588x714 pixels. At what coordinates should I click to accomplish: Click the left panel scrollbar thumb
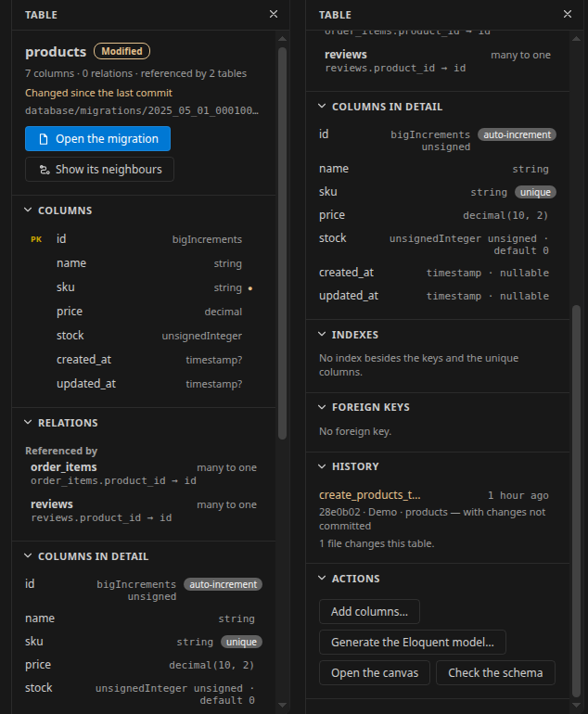(x=282, y=244)
